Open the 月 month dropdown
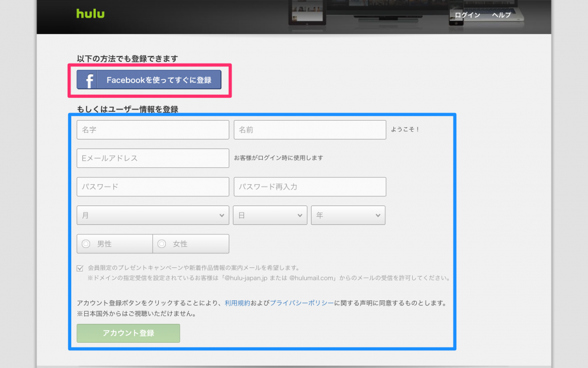588x368 pixels. [x=153, y=215]
